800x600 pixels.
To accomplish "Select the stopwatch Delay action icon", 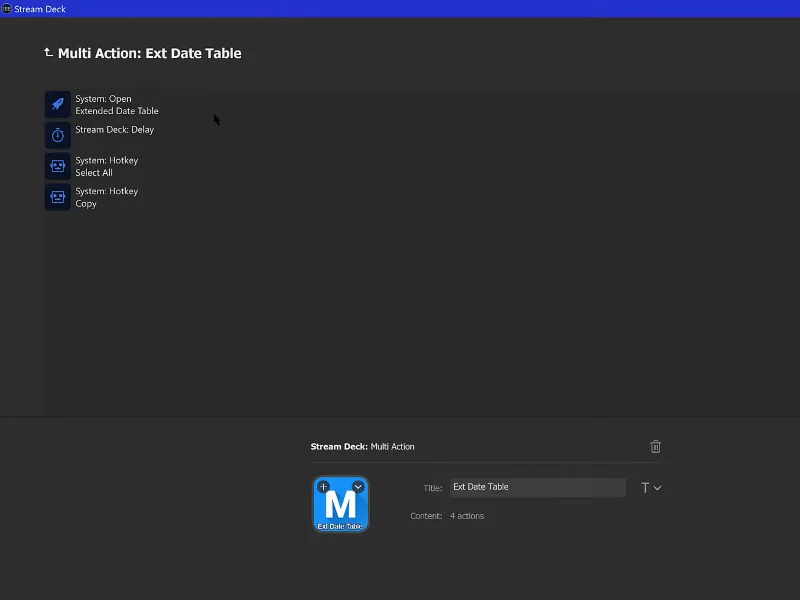I will pos(58,135).
